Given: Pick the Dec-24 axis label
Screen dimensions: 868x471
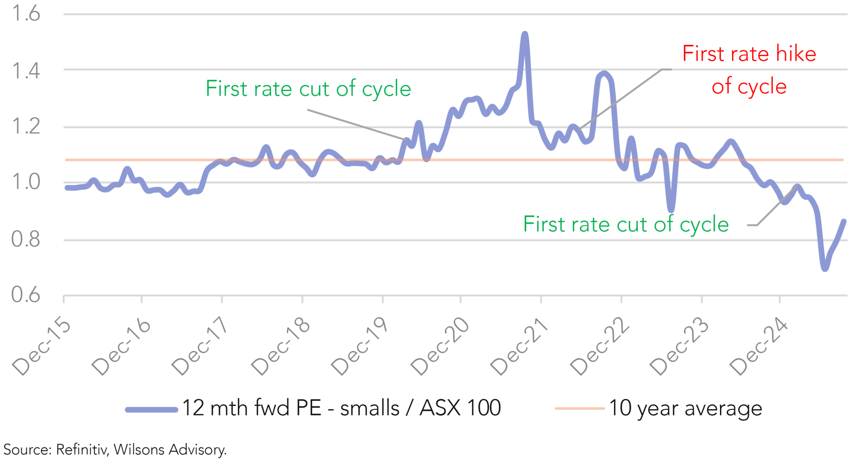Looking at the screenshot, I should [x=759, y=346].
